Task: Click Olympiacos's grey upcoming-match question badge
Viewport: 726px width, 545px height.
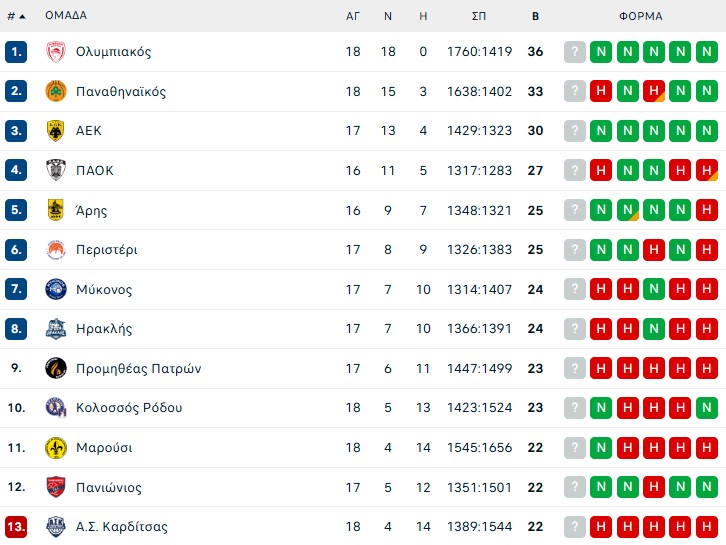Action: point(574,52)
